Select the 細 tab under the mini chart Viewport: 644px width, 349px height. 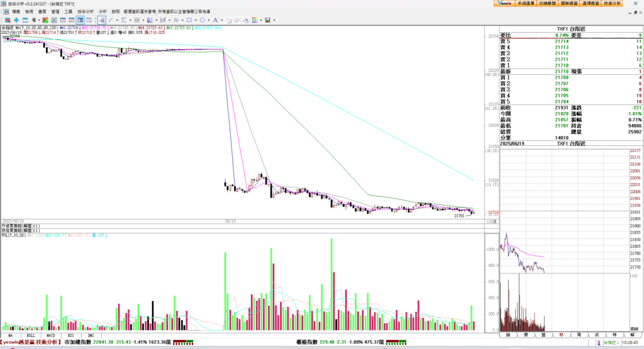pos(508,335)
